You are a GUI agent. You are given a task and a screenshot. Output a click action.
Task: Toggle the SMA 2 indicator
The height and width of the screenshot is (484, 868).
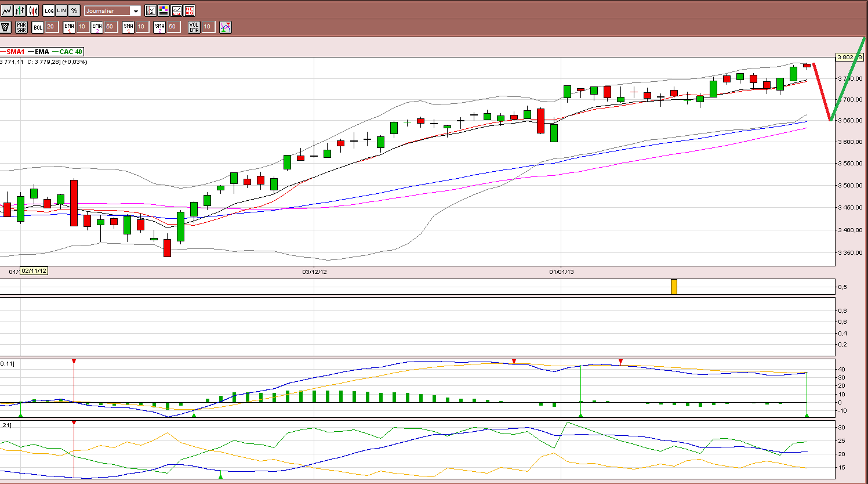(159, 27)
